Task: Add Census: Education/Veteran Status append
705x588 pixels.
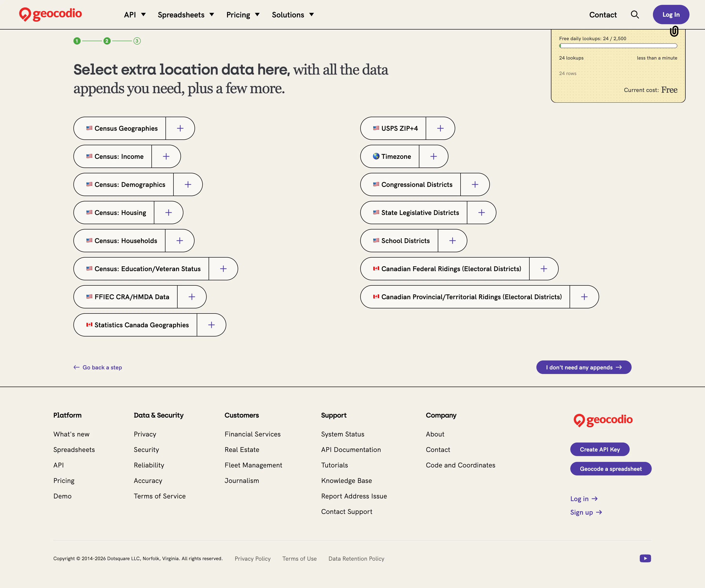Action: coord(223,269)
